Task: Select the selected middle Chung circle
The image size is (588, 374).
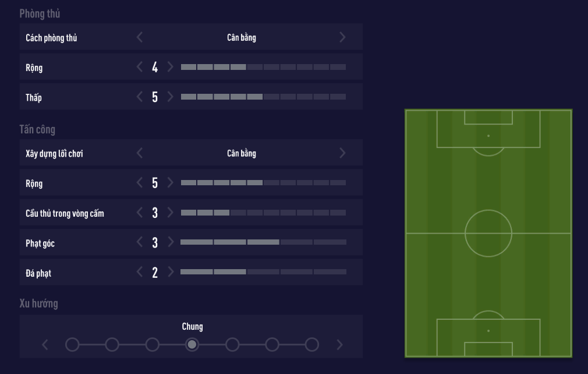Action: [192, 345]
